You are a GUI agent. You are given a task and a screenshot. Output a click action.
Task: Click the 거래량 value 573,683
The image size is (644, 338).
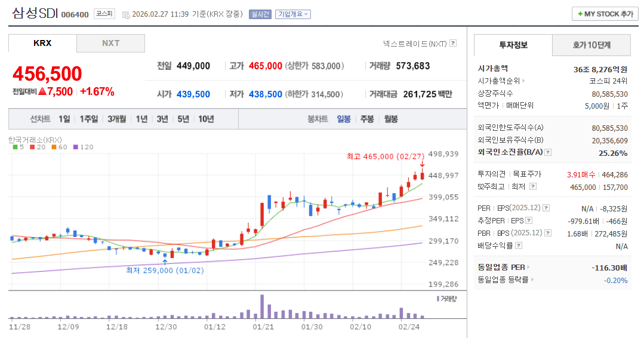(413, 66)
